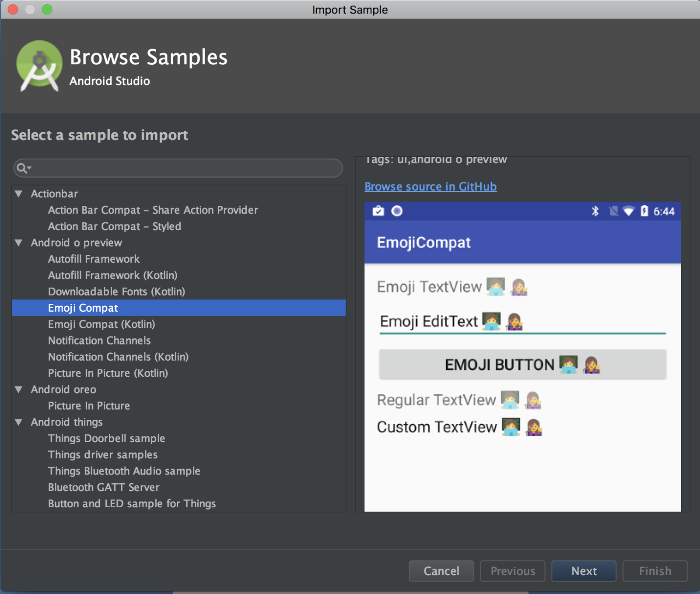Select Autofill Framework (Kotlin) sample
Viewport: 700px width, 594px height.
pos(112,275)
